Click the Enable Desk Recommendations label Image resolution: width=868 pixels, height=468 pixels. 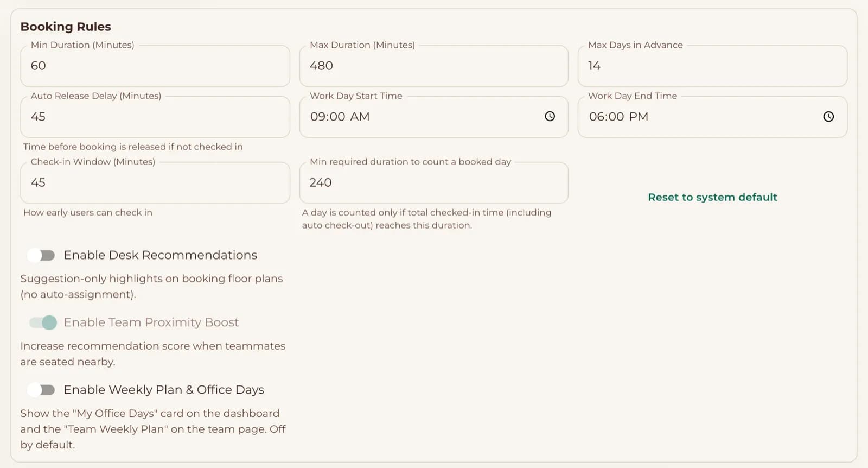pos(161,255)
